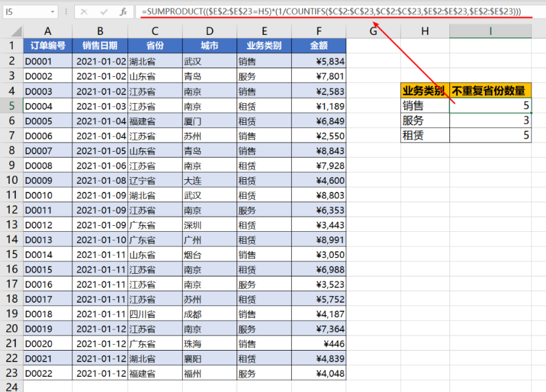
Task: Open the Insert Function fx dialog
Action: [x=123, y=12]
